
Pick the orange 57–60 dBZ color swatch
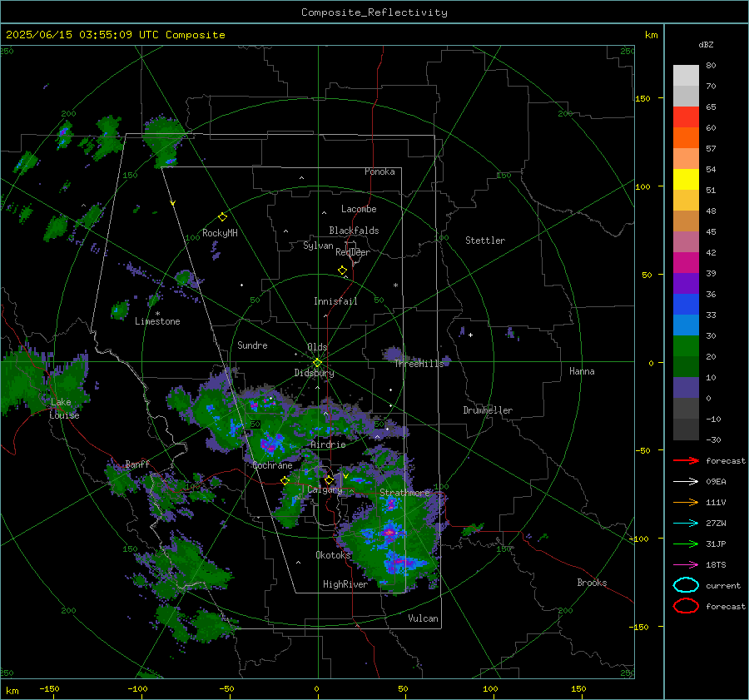click(x=686, y=137)
